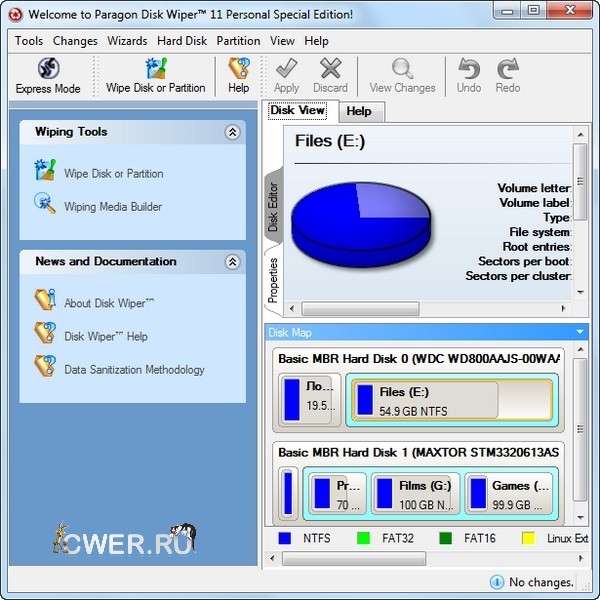
Task: Click the properties pane scroll-right arrow
Action: coord(563,308)
